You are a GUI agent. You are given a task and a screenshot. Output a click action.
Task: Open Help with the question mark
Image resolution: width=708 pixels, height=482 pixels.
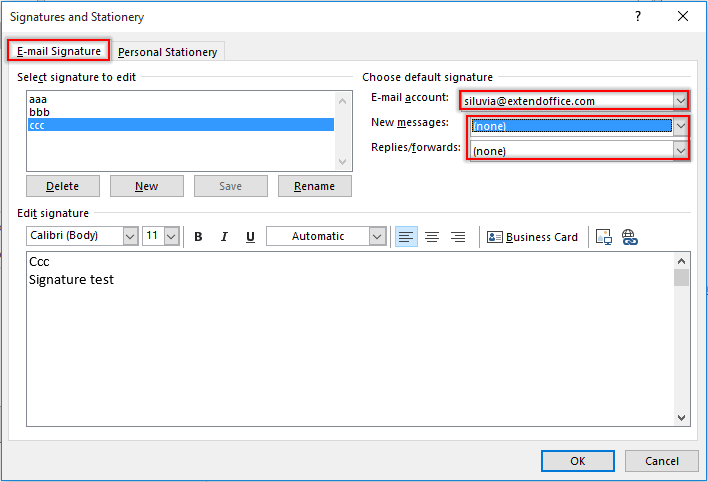pos(638,17)
